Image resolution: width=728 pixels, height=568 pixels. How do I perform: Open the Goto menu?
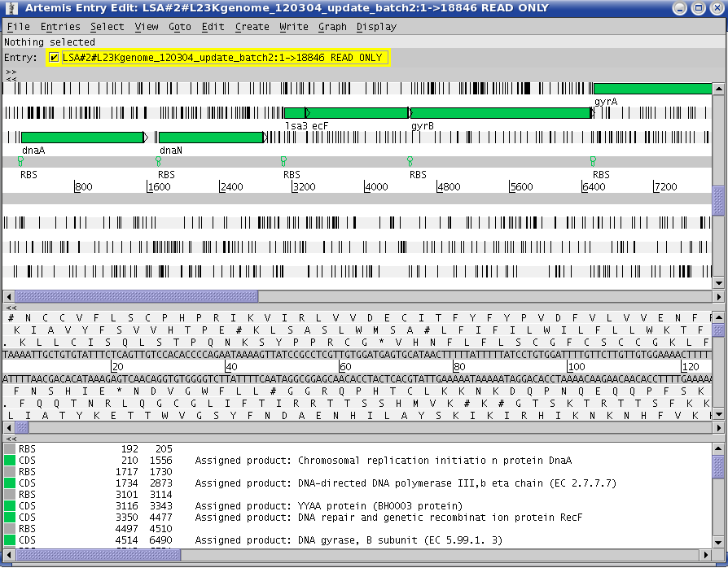pos(180,27)
